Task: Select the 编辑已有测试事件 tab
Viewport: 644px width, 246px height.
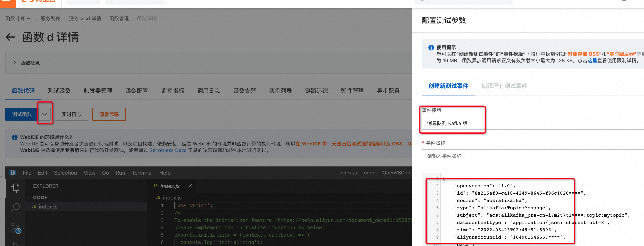Action: (x=504, y=86)
